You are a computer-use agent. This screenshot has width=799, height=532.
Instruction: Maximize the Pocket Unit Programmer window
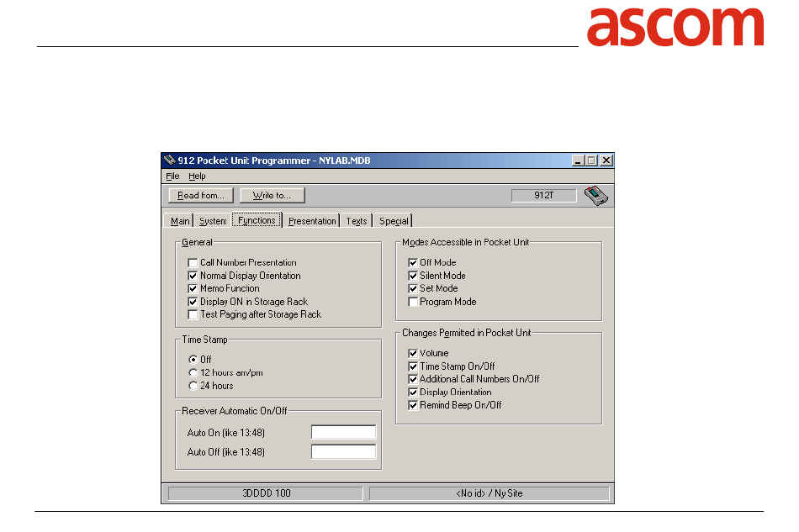point(591,161)
